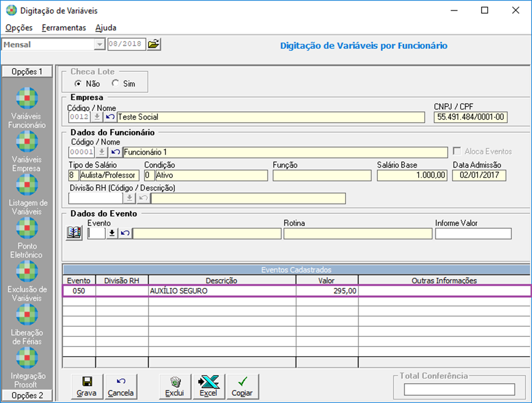Click the Copiar checkmark button

(242, 387)
